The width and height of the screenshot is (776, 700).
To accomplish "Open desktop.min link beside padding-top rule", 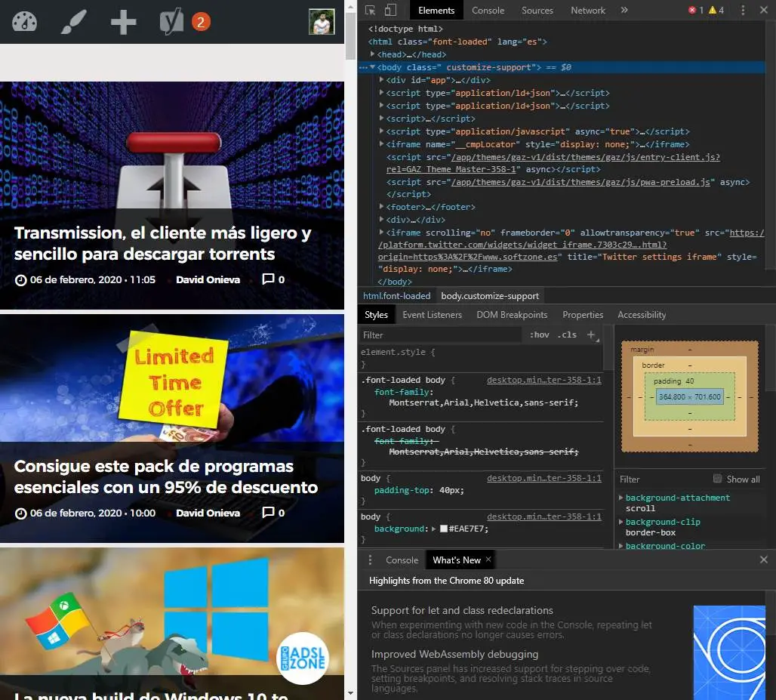I will (544, 478).
